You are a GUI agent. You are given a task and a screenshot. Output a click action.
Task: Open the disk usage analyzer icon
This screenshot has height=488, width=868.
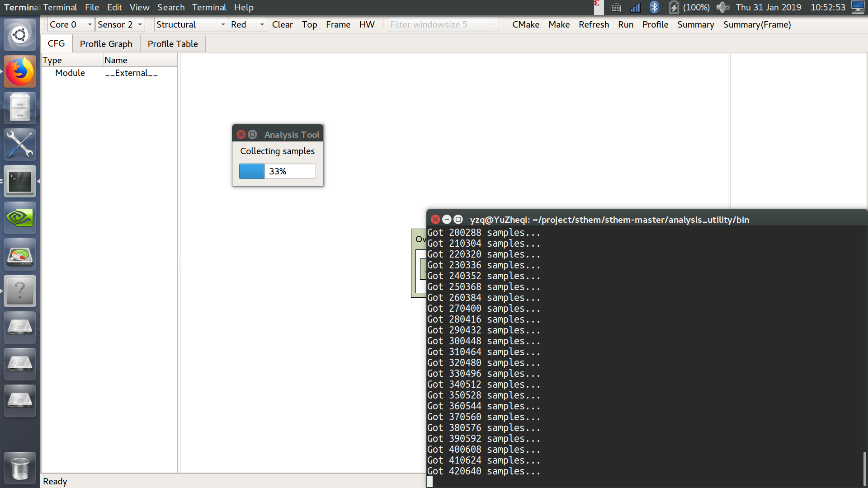click(20, 255)
